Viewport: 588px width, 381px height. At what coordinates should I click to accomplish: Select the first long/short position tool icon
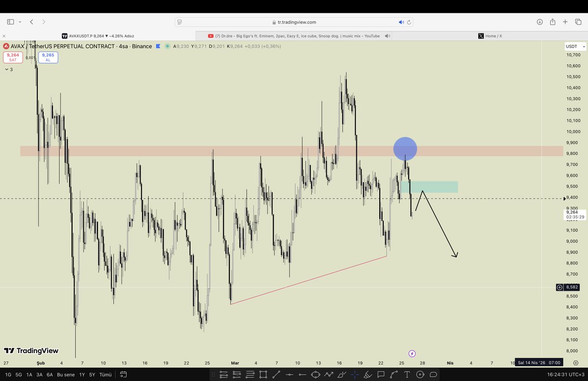tap(224, 375)
